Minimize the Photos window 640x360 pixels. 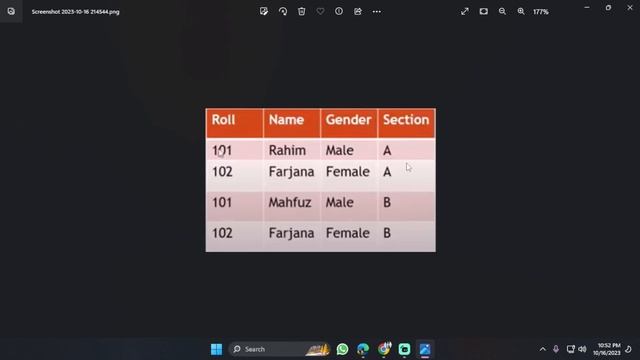pos(587,8)
